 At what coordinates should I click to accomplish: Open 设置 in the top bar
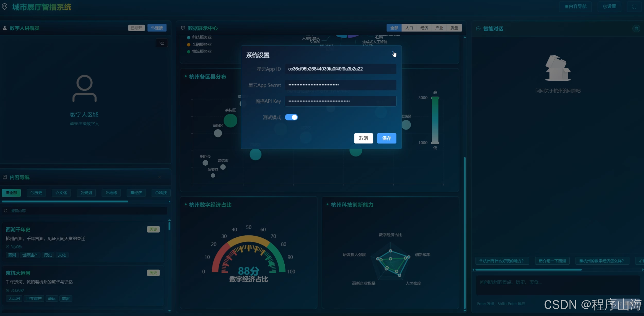click(x=609, y=6)
